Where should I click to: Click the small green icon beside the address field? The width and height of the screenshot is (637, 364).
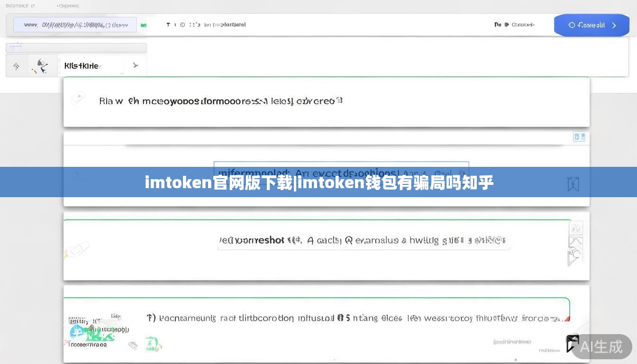[x=143, y=25]
